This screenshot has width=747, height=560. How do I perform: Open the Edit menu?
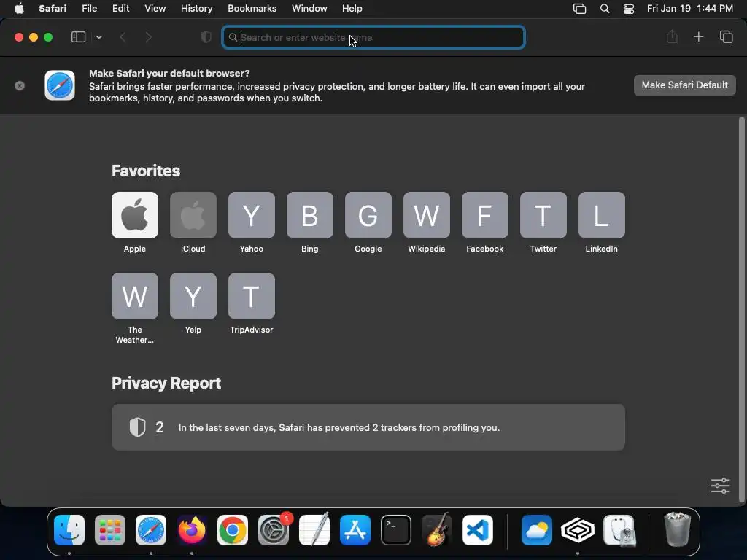[x=120, y=8]
